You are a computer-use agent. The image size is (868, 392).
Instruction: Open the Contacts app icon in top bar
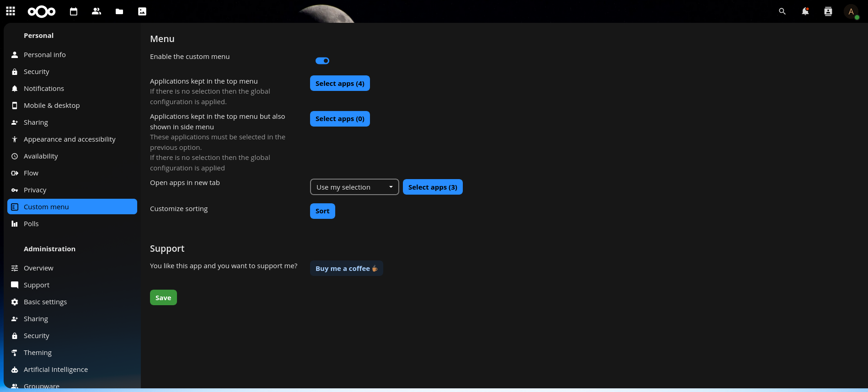point(96,11)
